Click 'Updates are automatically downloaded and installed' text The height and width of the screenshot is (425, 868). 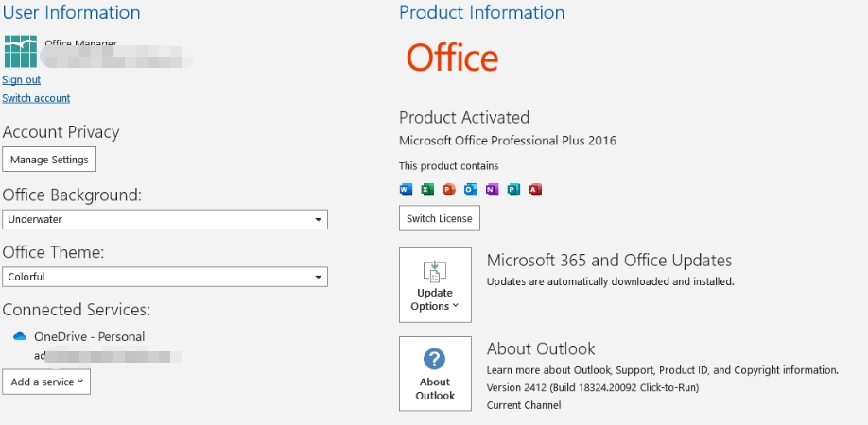coord(610,281)
